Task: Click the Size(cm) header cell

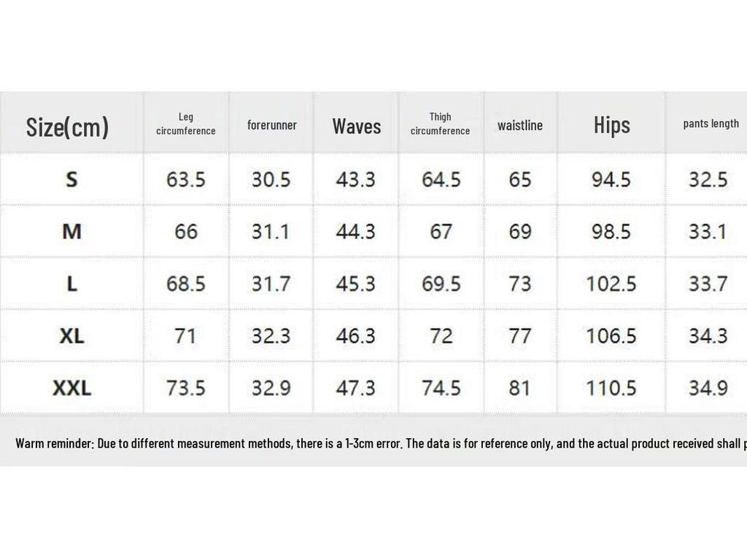Action: click(x=67, y=126)
